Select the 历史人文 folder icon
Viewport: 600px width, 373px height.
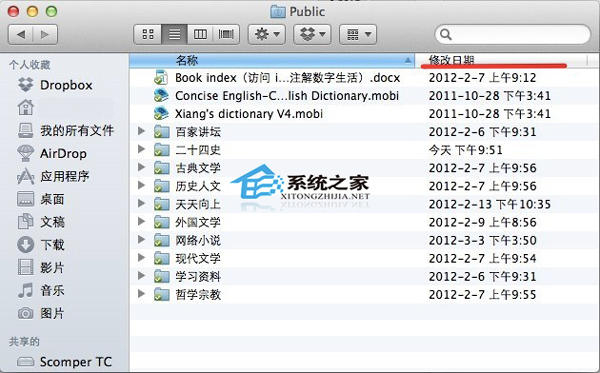(x=161, y=186)
